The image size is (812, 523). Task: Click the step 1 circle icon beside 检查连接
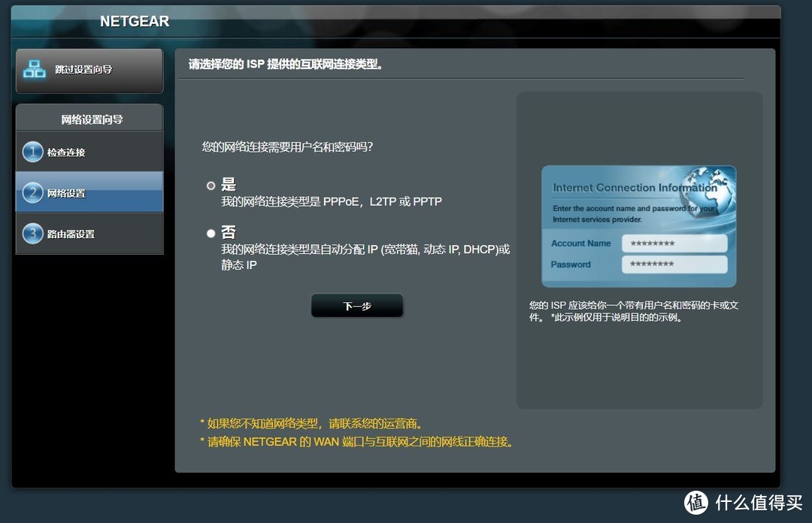(x=33, y=151)
